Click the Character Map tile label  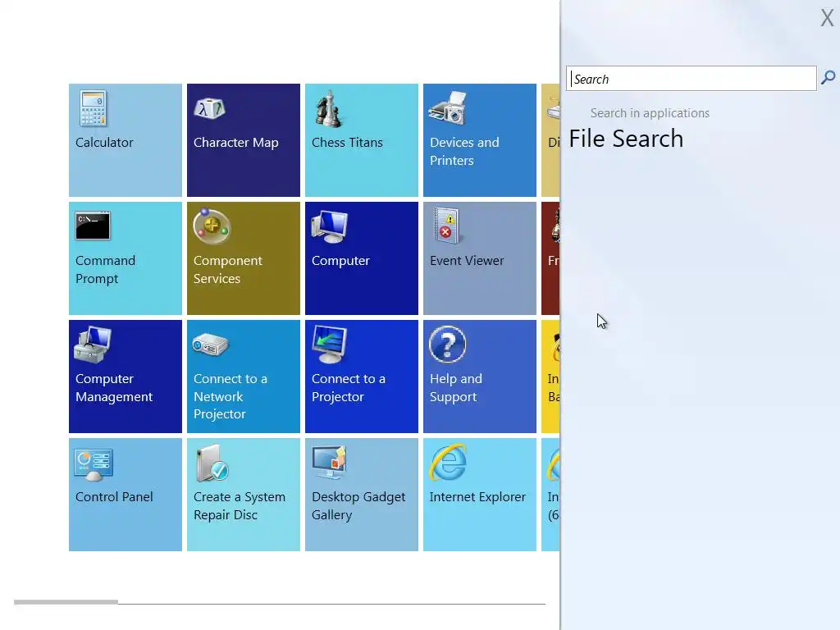(x=235, y=143)
